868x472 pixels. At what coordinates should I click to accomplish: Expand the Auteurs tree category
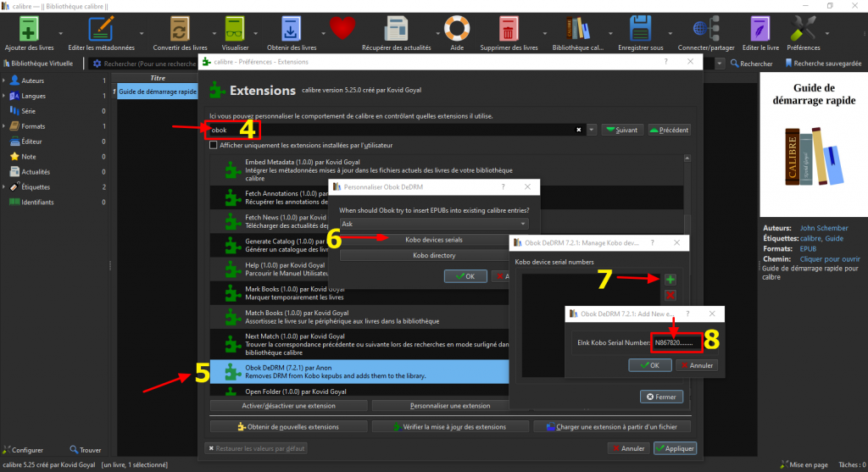4,81
